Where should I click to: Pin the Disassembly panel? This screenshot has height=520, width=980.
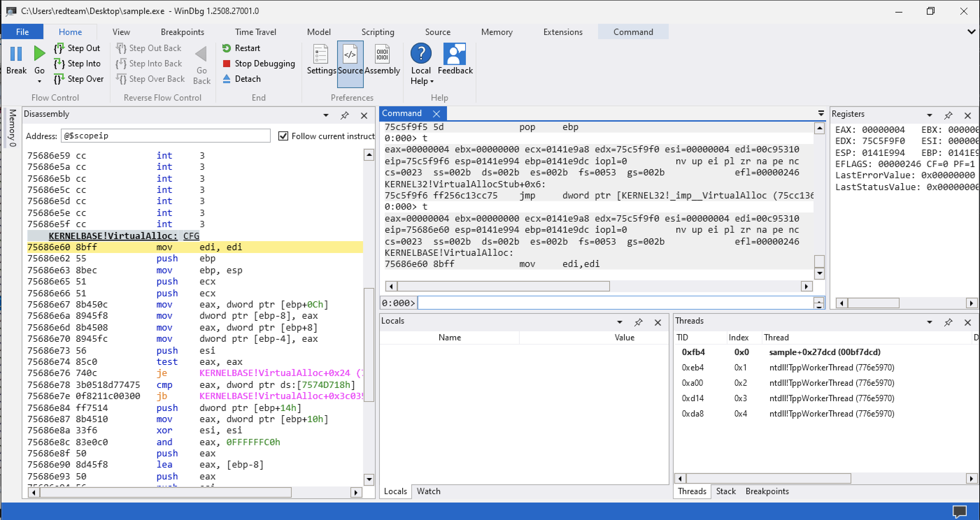tap(345, 116)
